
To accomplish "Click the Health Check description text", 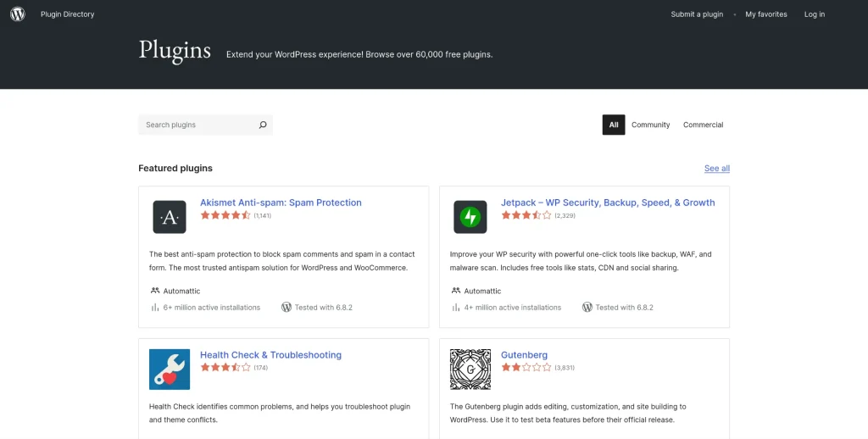I will pos(280,413).
